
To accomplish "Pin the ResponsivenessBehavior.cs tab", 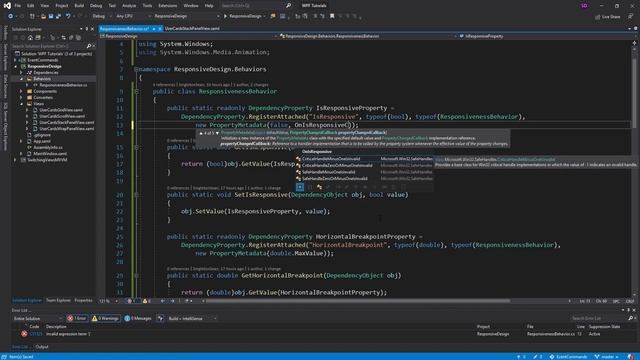I will click(x=154, y=29).
